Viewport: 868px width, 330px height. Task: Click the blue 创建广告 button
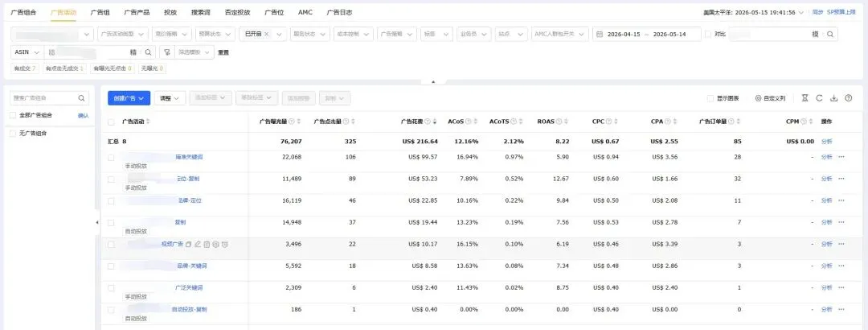click(x=129, y=98)
